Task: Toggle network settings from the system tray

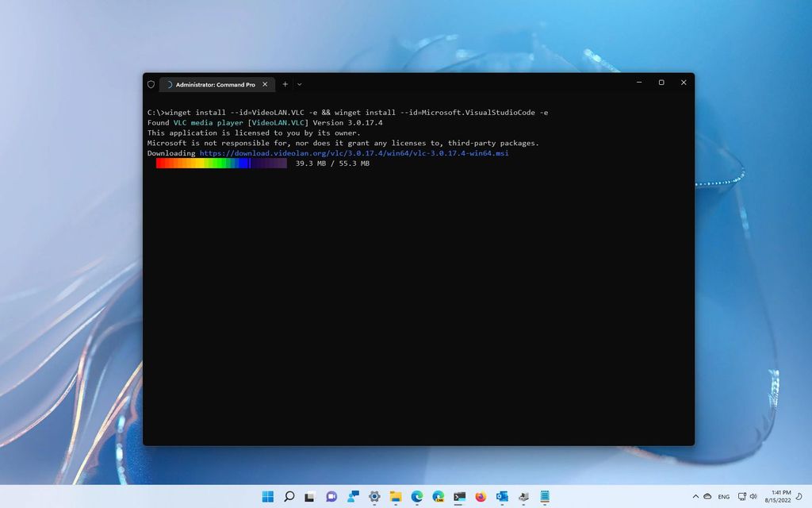Action: click(742, 497)
